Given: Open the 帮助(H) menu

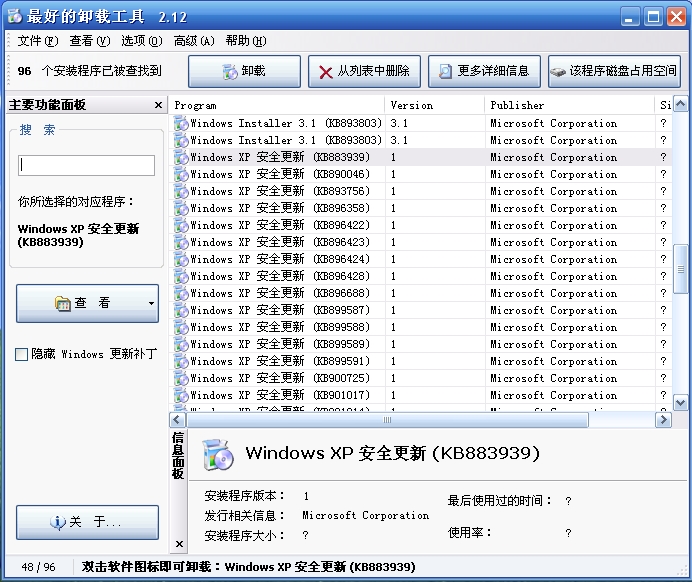Looking at the screenshot, I should [x=246, y=41].
